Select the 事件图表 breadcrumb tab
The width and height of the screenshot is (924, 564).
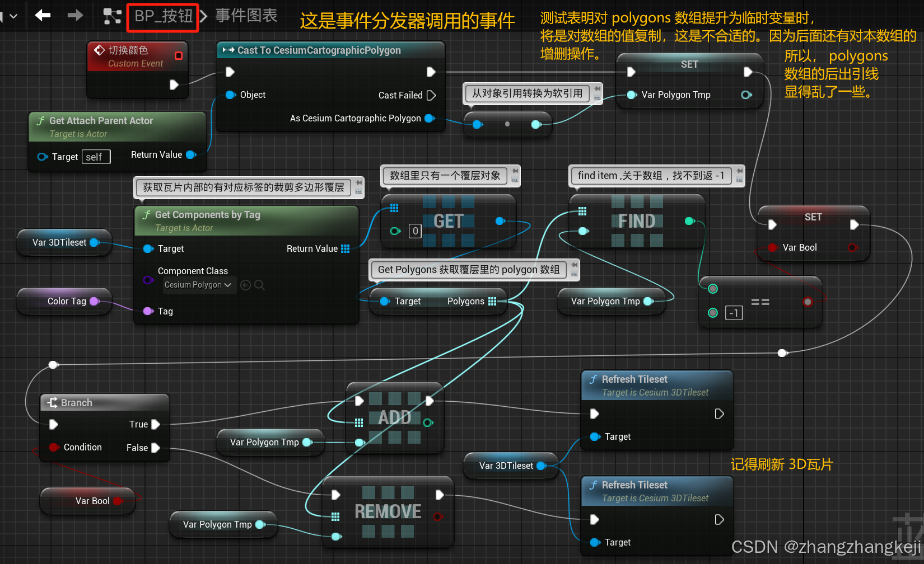tap(246, 16)
